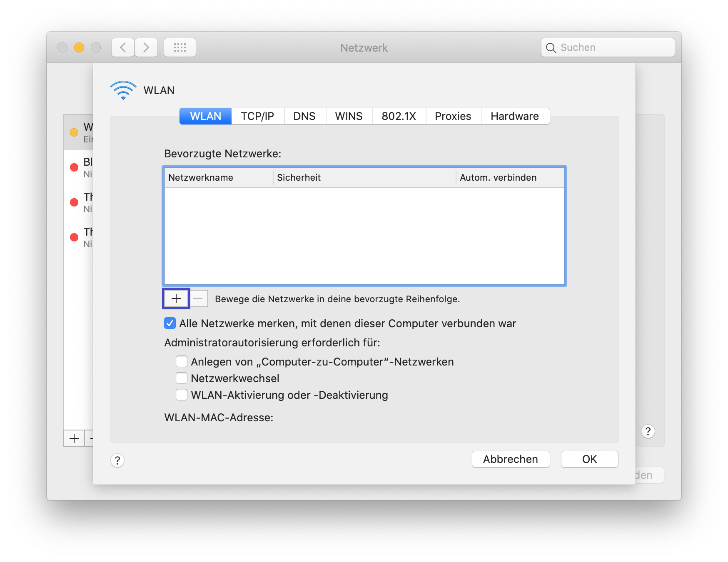
Task: Uncheck 'Alle Netzwerke merken' checkbox
Action: [x=170, y=323]
